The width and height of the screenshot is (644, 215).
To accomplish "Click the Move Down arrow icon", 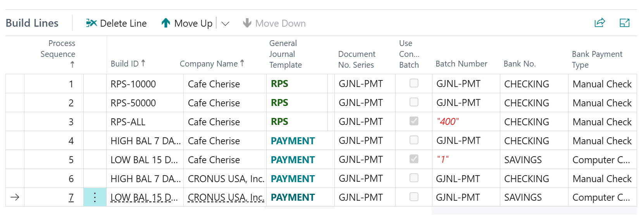I will point(247,23).
